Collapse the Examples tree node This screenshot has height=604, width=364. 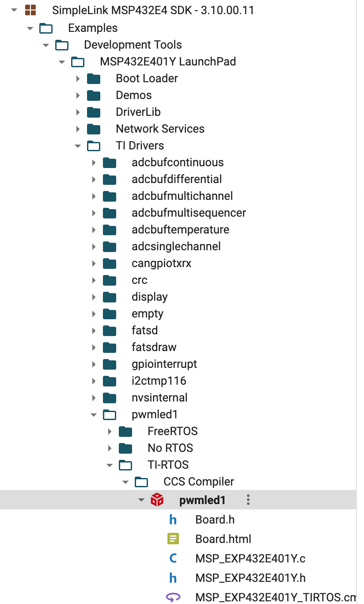click(30, 28)
